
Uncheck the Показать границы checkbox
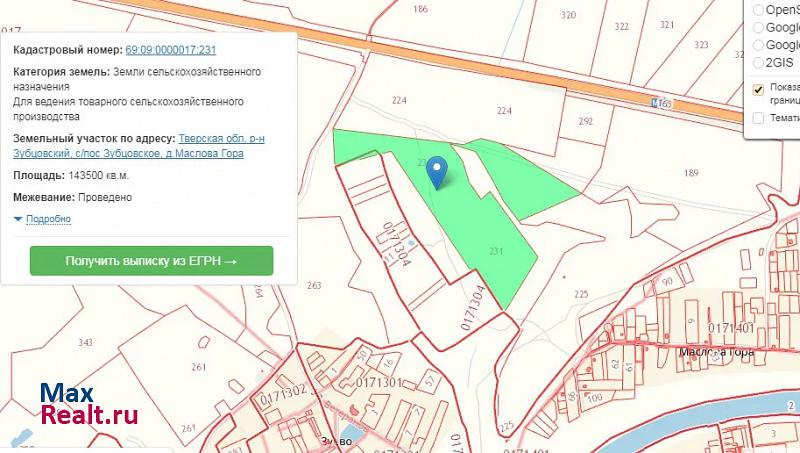759,90
